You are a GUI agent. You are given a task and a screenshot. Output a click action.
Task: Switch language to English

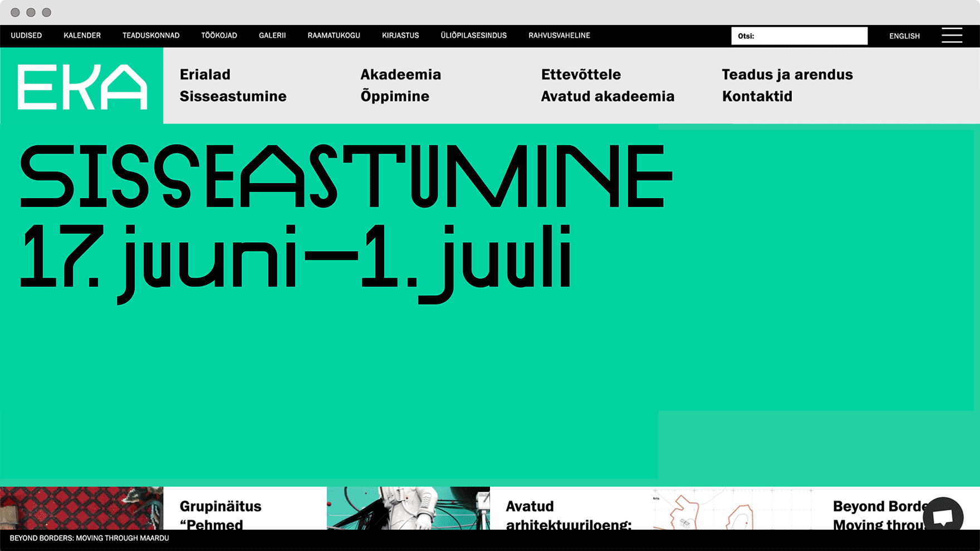(904, 36)
